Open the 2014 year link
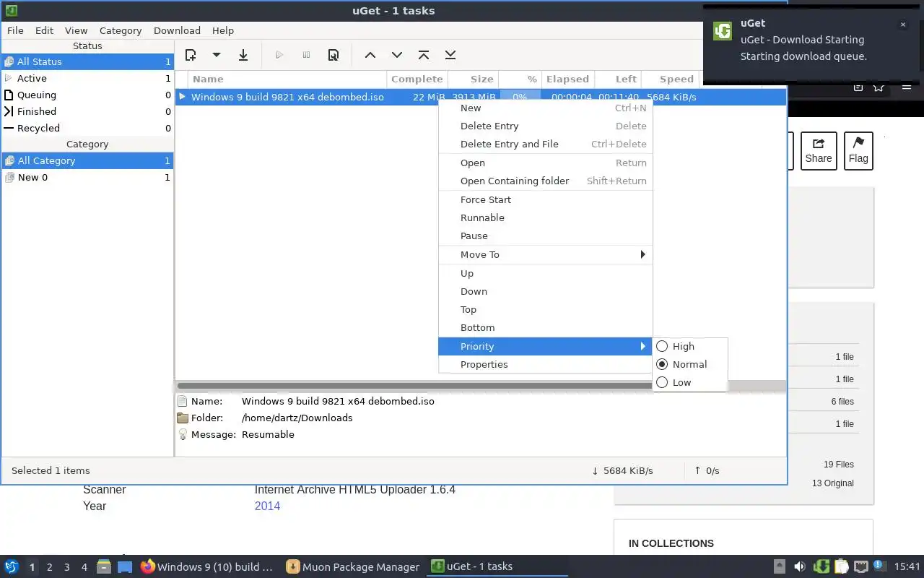 click(x=267, y=506)
